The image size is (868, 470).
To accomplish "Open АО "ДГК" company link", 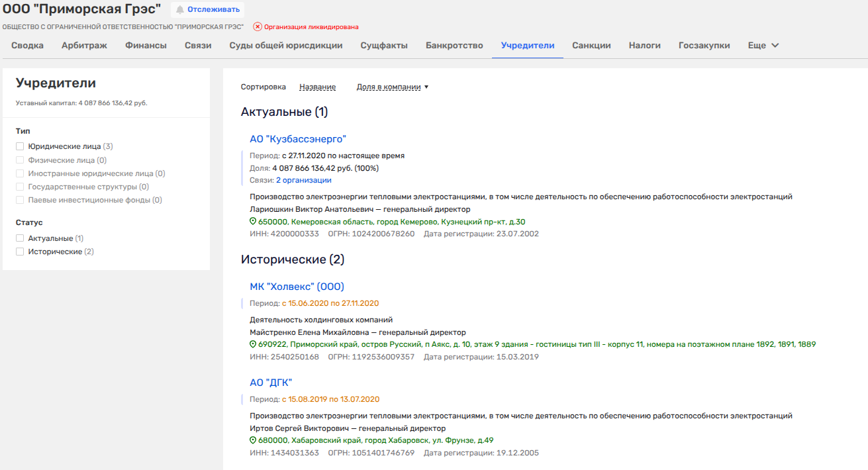I will 271,383.
